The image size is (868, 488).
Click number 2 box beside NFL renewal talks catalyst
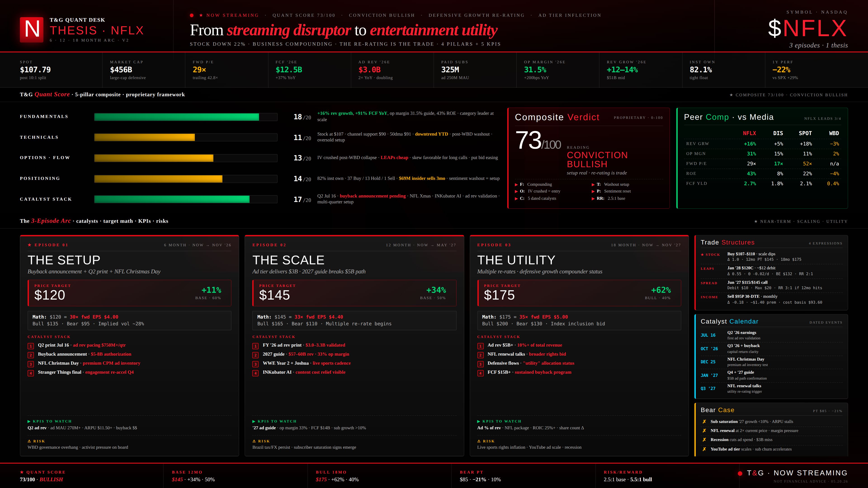pos(480,355)
